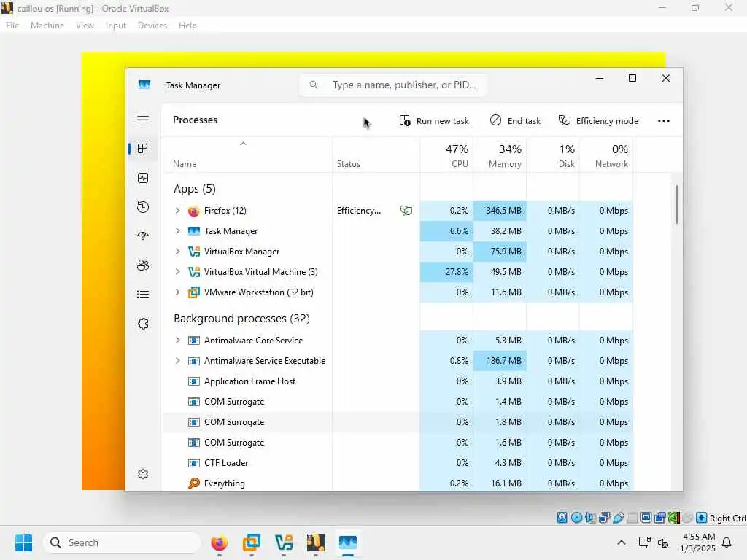
Task: Click the VMware Workstation process icon
Action: [194, 292]
